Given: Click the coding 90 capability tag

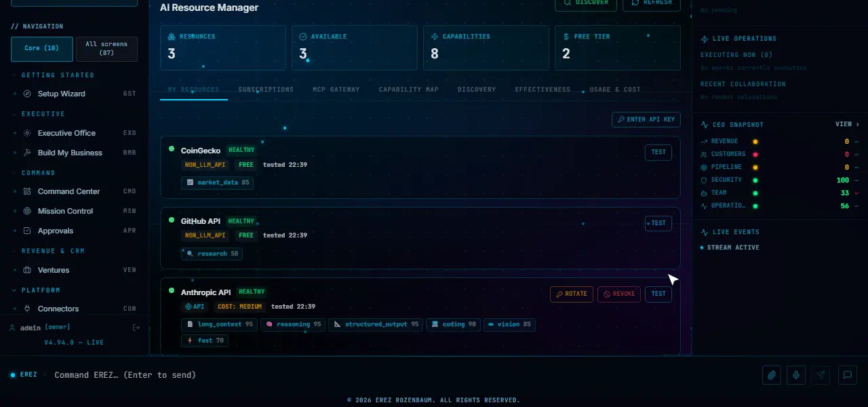Looking at the screenshot, I should [453, 324].
